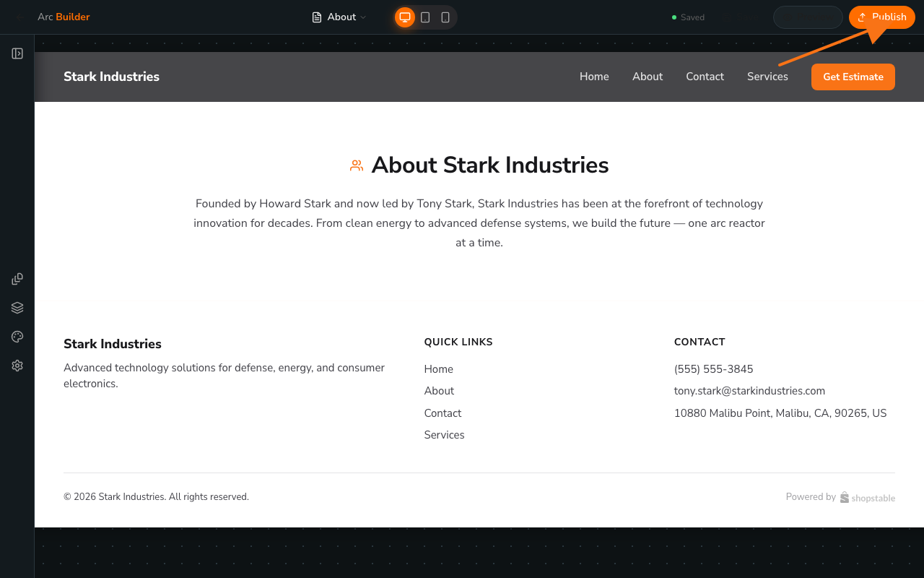Click About under Quick Links
This screenshot has width=924, height=578.
[439, 391]
